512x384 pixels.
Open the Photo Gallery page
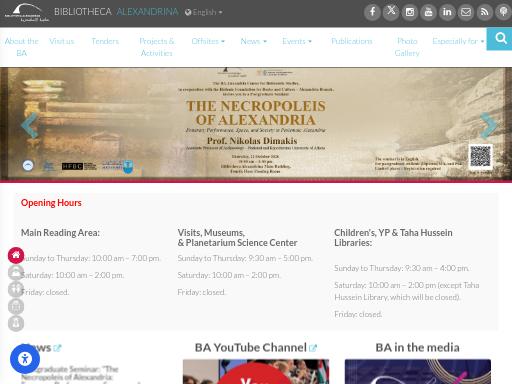[x=407, y=47]
